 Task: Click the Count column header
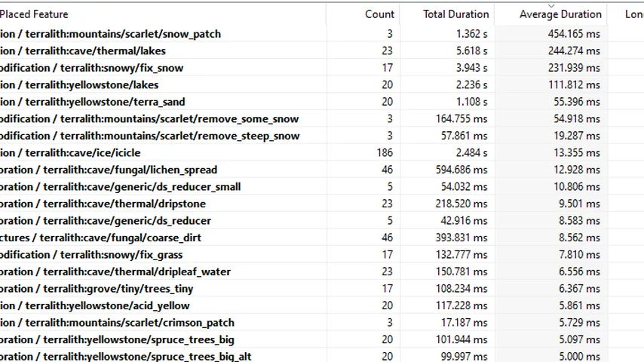379,14
